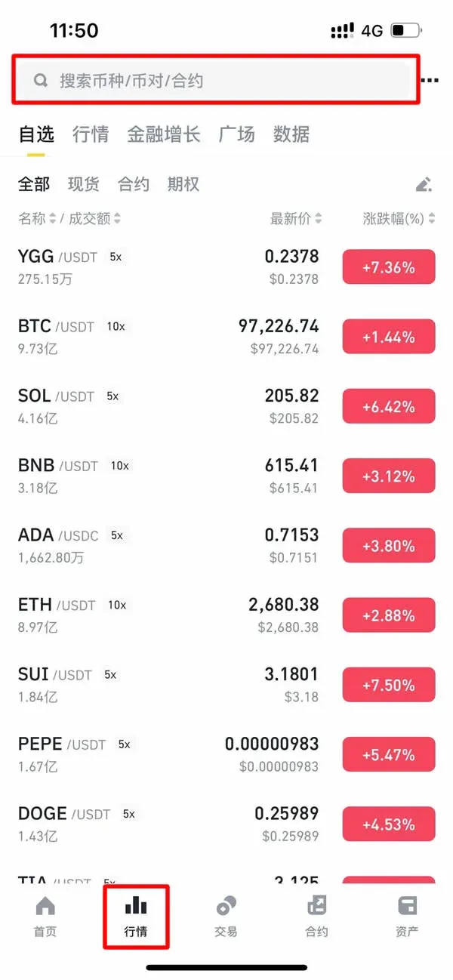This screenshot has width=453, height=980.
Task: Open the 交易 trade icon
Action: point(224,914)
